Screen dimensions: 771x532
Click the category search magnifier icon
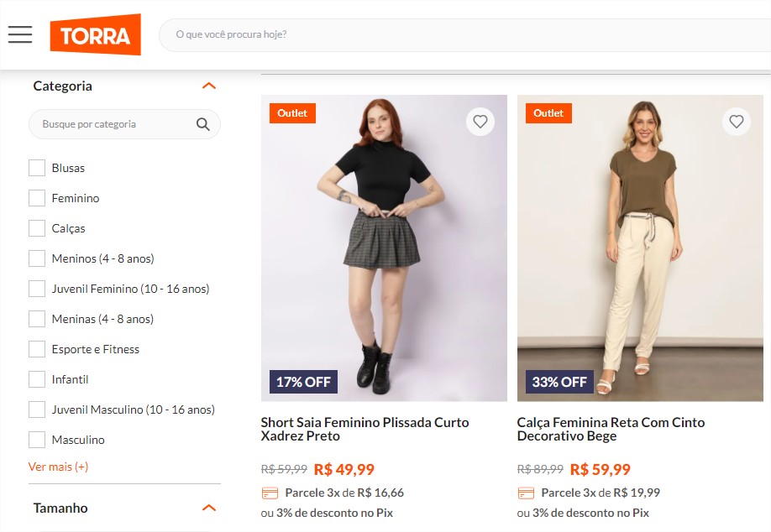(202, 124)
